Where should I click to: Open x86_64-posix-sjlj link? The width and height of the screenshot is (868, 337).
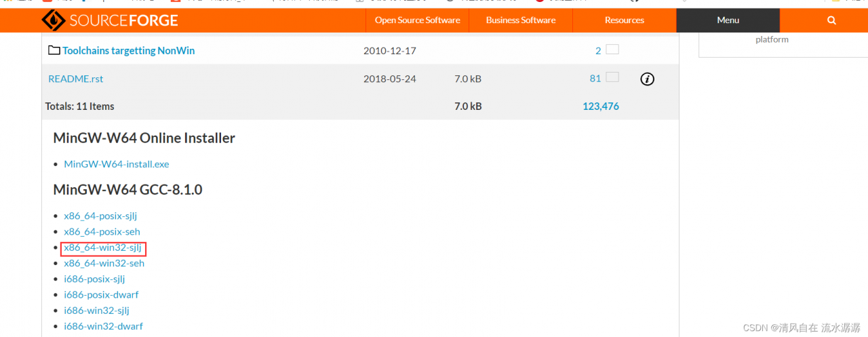click(100, 216)
